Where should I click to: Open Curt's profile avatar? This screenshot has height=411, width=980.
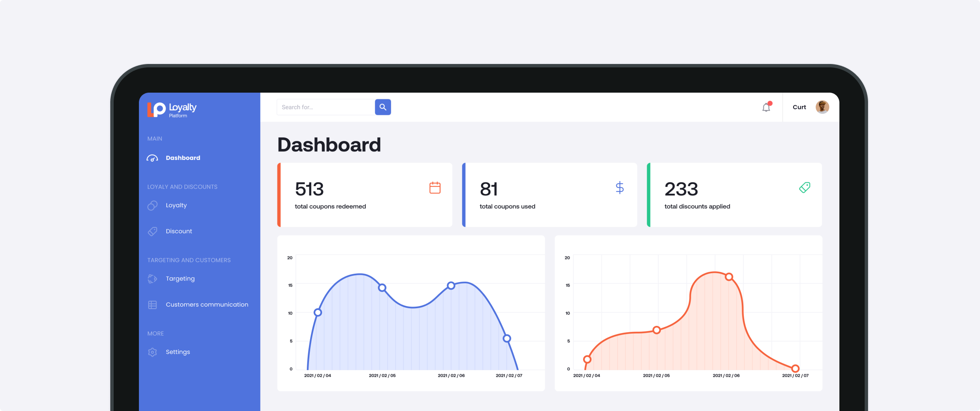[822, 107]
